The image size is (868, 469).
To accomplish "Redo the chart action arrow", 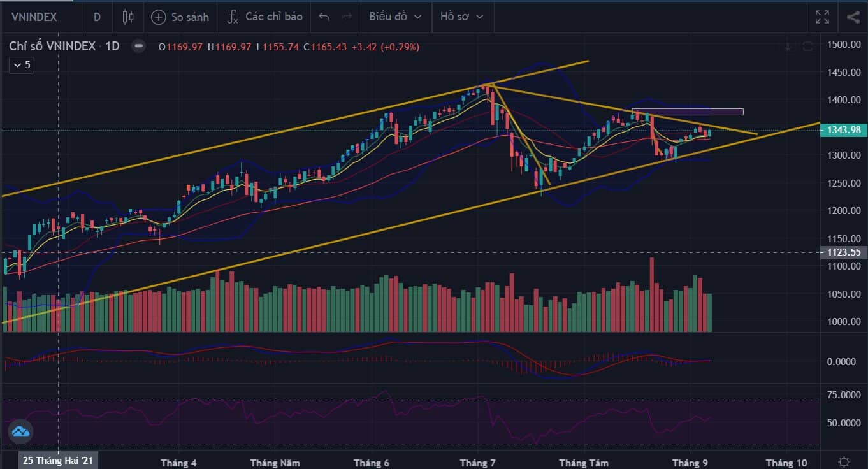I will (x=347, y=17).
